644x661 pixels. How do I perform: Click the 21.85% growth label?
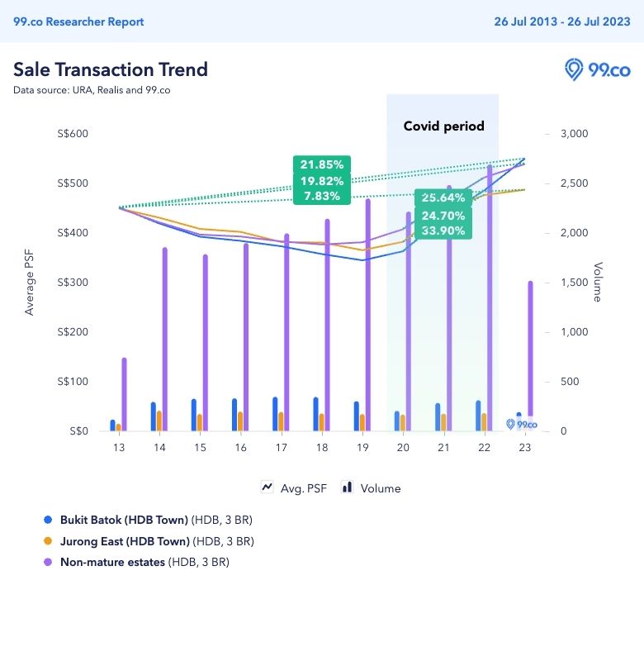(322, 164)
